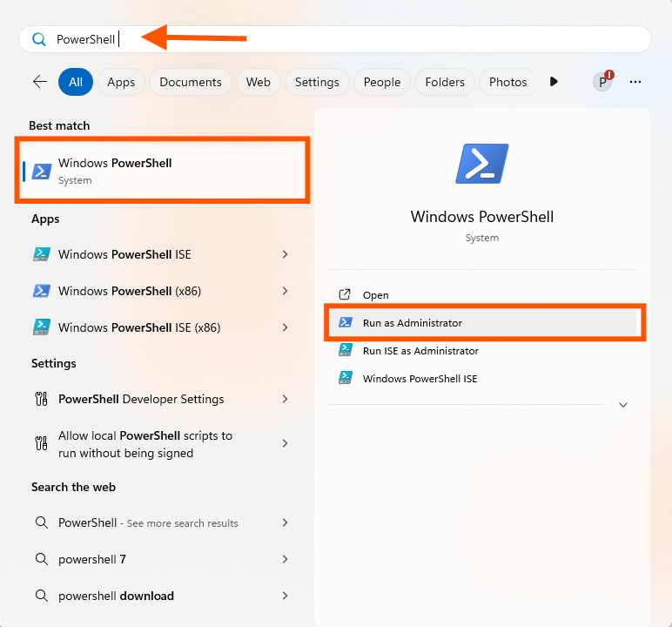Click the Open external-link icon

[345, 294]
